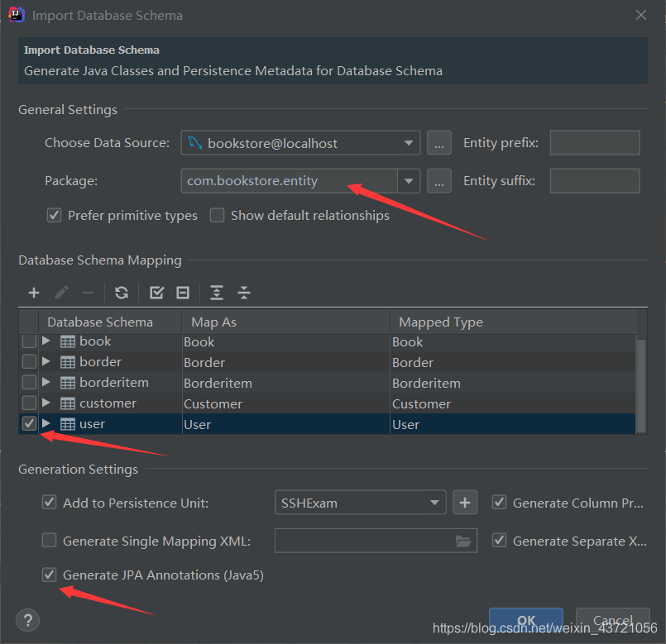Click the table icon for customer row
666x644 pixels.
tap(68, 403)
